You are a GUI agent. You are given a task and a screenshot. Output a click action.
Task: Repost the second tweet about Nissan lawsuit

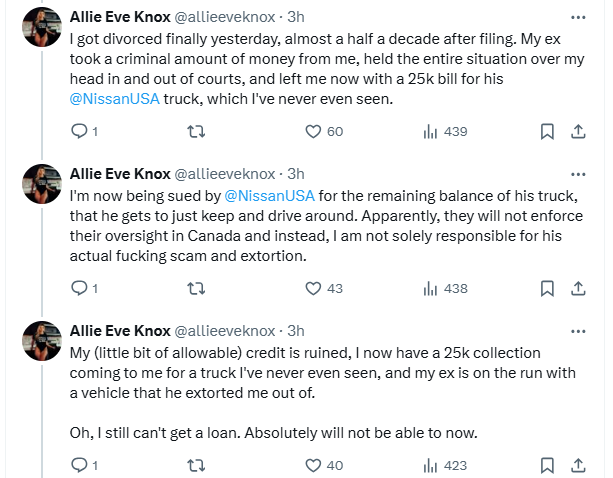[197, 288]
